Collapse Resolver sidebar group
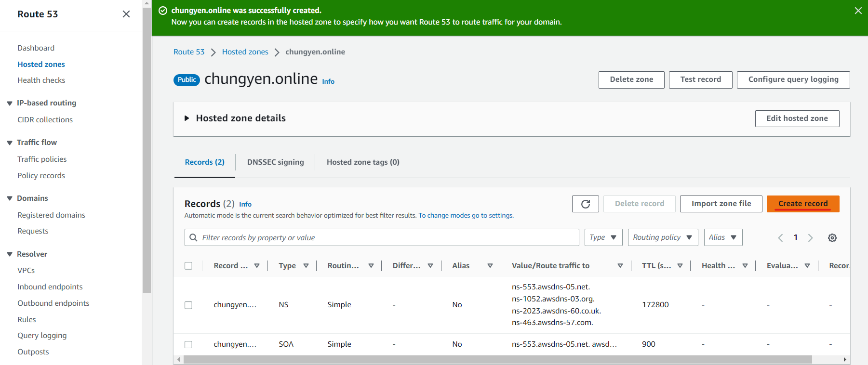868x365 pixels. click(10, 254)
